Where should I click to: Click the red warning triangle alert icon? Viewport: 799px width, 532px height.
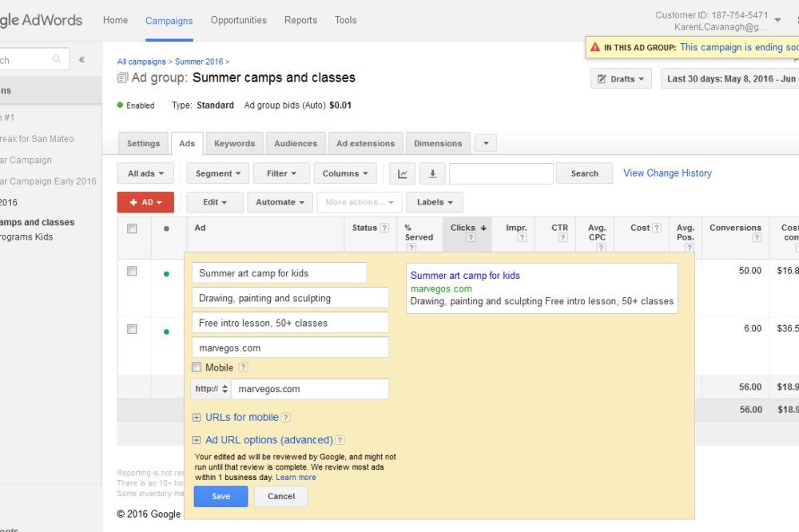click(594, 47)
